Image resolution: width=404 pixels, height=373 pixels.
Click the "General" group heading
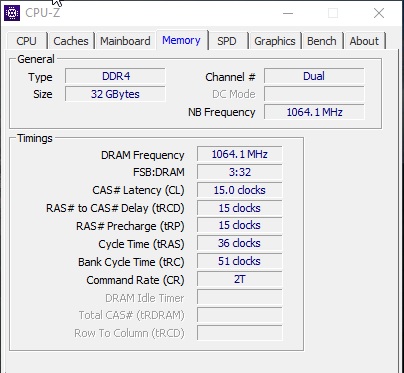coord(36,59)
